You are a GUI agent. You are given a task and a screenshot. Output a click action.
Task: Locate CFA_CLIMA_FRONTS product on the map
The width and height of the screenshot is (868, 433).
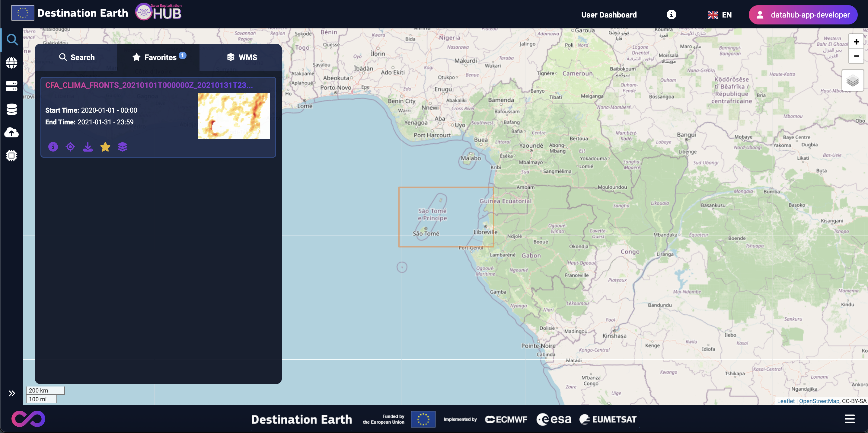pos(70,147)
